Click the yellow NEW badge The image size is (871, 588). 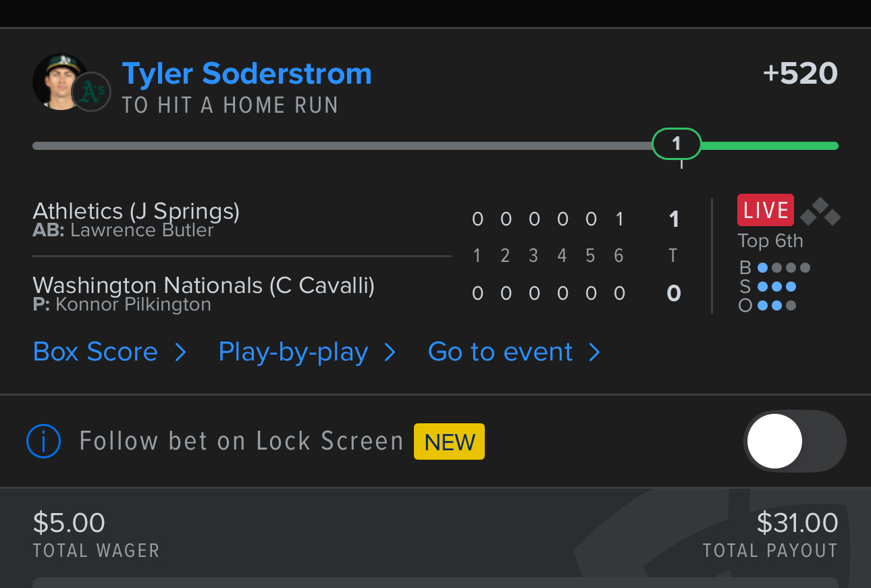tap(449, 442)
